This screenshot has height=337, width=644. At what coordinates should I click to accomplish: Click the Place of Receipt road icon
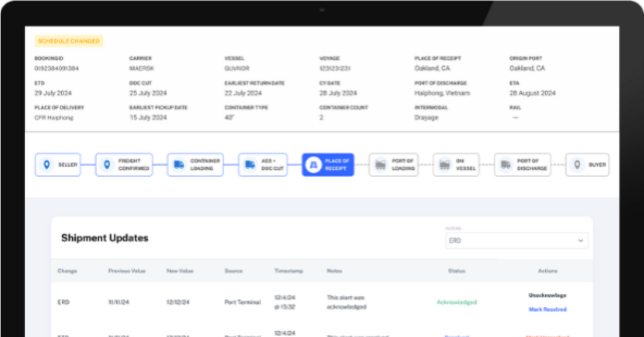(313, 165)
